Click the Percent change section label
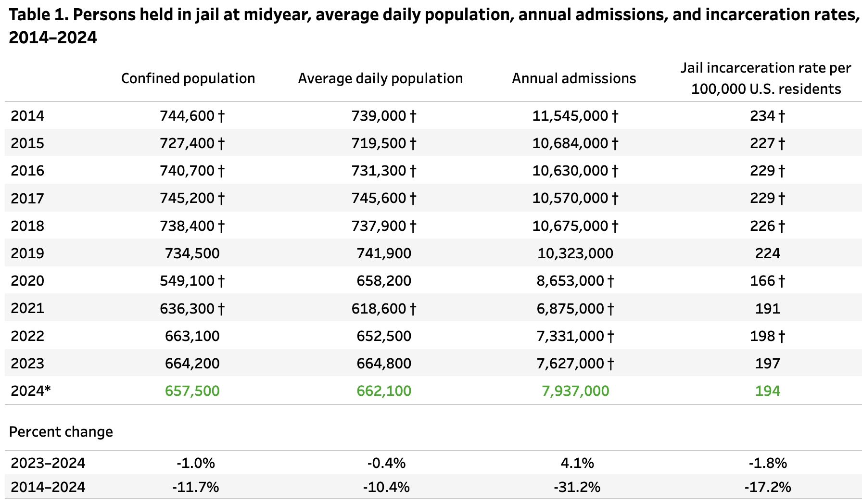 point(61,432)
